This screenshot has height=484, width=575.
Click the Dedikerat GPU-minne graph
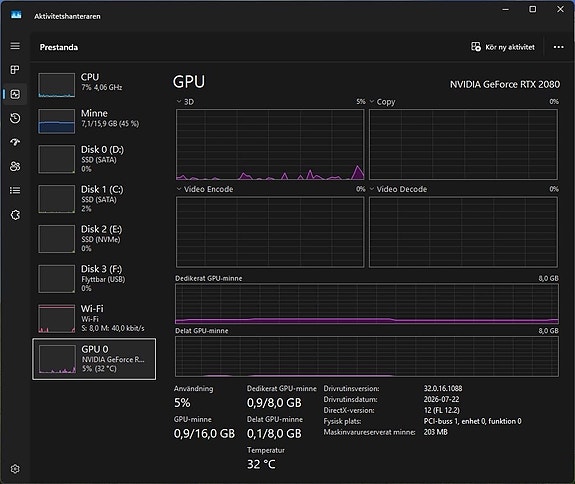[x=367, y=304]
